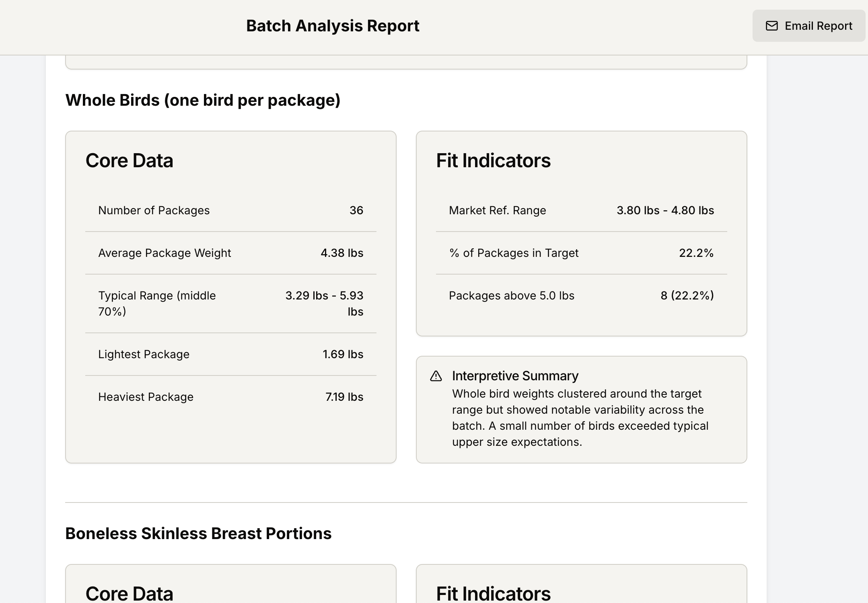868x603 pixels.
Task: Click the Interpretive Summary paragraph text
Action: tap(579, 418)
